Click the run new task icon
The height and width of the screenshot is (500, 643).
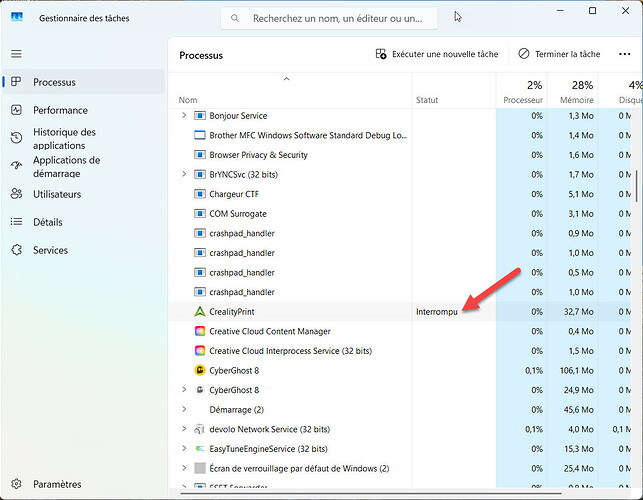coord(381,54)
